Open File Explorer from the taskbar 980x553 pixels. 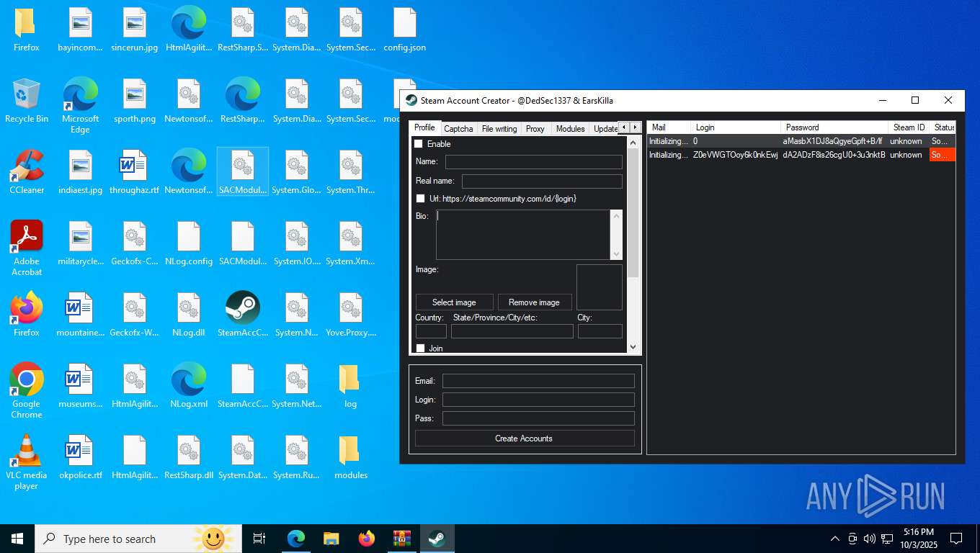(x=331, y=538)
